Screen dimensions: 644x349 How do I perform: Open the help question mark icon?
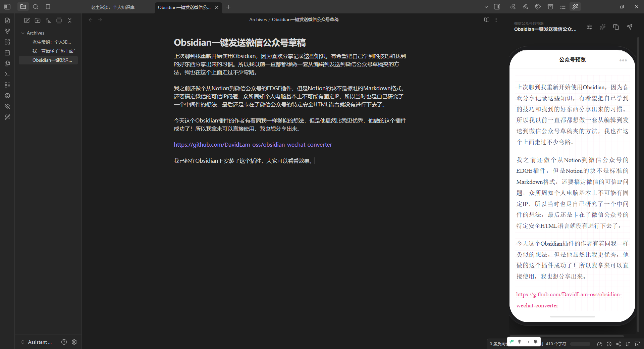(64, 342)
